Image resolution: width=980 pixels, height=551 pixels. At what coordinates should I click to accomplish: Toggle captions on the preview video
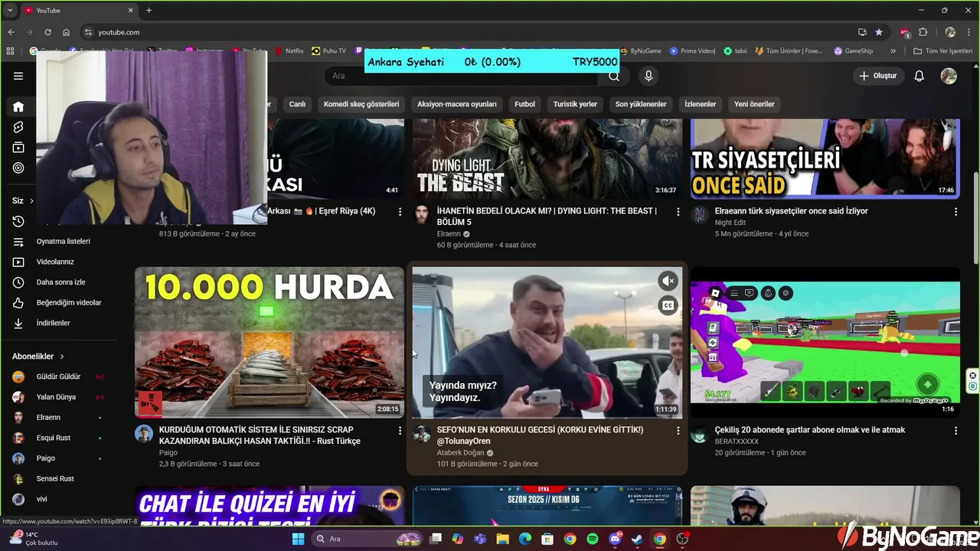click(x=668, y=306)
